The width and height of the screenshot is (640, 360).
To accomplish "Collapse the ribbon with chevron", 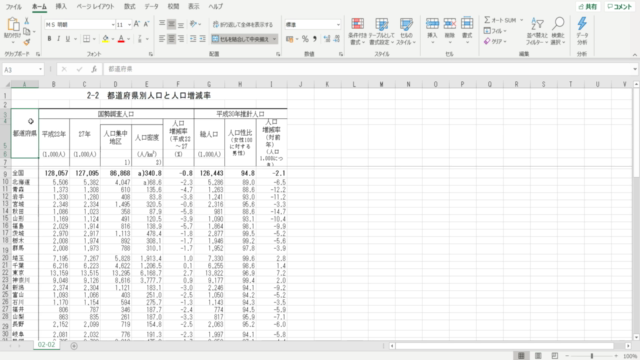I will [634, 55].
